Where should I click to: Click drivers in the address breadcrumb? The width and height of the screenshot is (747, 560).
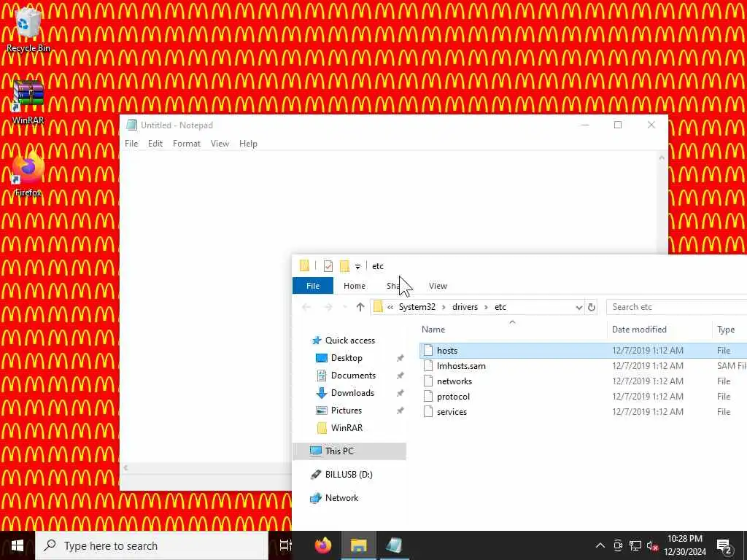(x=465, y=307)
